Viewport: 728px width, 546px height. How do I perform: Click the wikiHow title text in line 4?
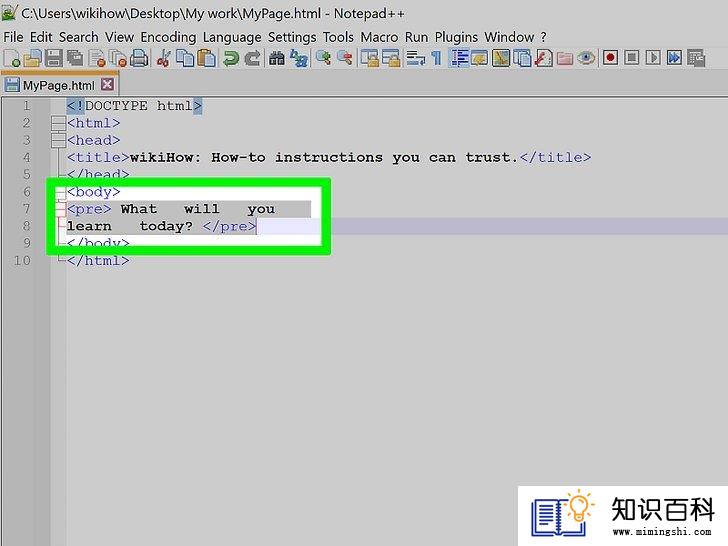(324, 157)
